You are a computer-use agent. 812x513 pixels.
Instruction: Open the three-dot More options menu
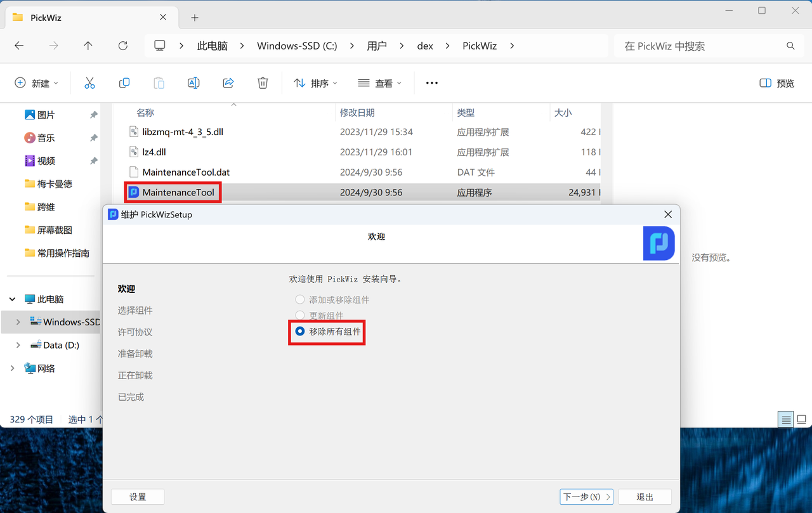click(x=432, y=83)
